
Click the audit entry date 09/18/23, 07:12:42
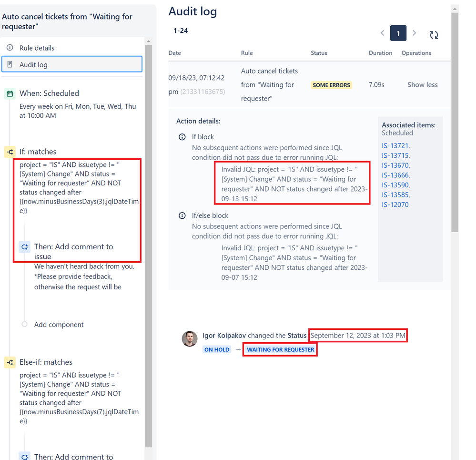(x=196, y=78)
